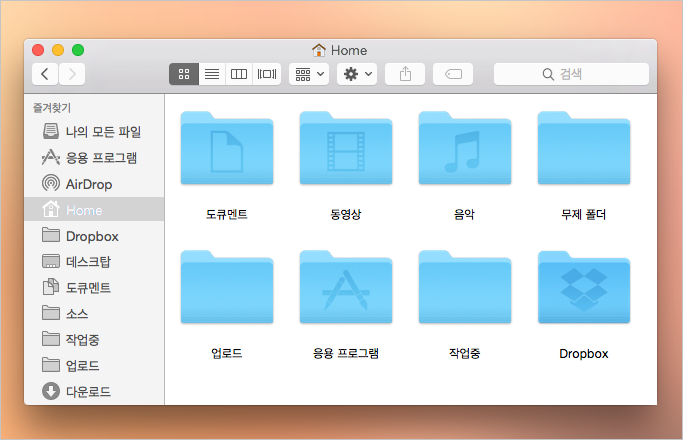The height and width of the screenshot is (440, 683).
Task: Click the Share toolbar button
Action: click(x=405, y=74)
